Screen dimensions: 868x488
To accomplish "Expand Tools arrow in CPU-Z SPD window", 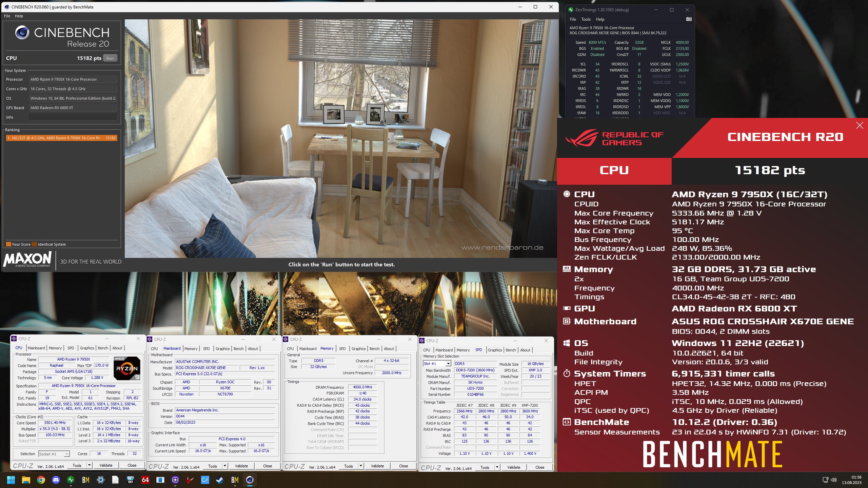I will [497, 467].
